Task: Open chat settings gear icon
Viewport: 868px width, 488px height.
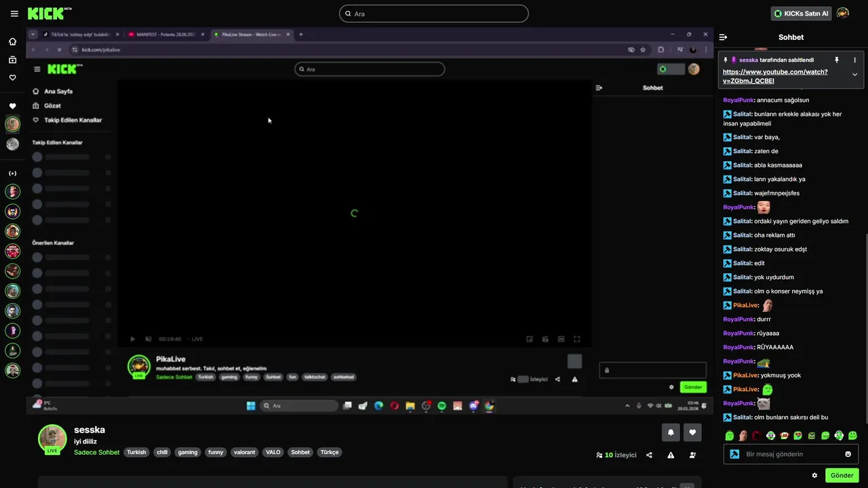Action: point(814,475)
